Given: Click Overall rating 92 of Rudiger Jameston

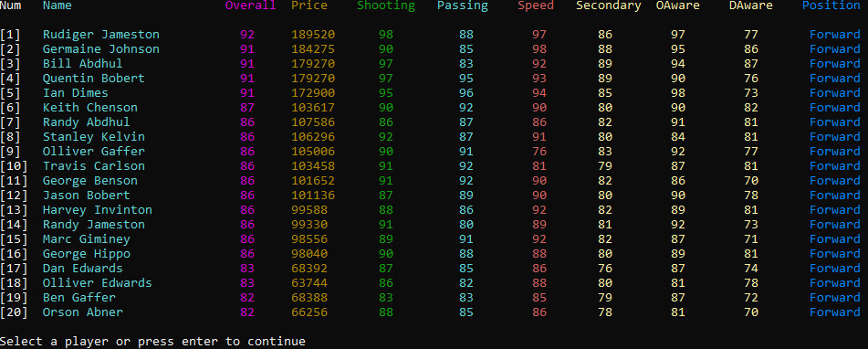Looking at the screenshot, I should (247, 35).
